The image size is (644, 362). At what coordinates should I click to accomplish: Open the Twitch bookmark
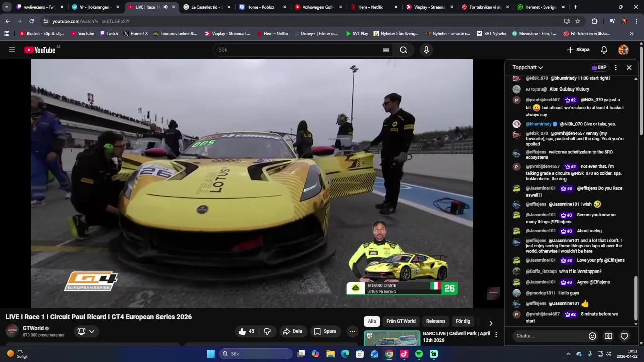(109, 34)
